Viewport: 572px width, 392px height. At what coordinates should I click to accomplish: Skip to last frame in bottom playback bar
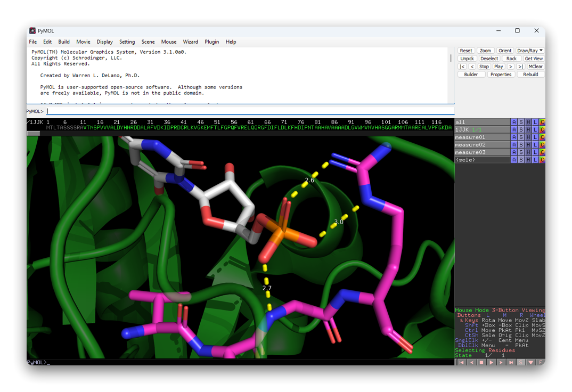511,363
